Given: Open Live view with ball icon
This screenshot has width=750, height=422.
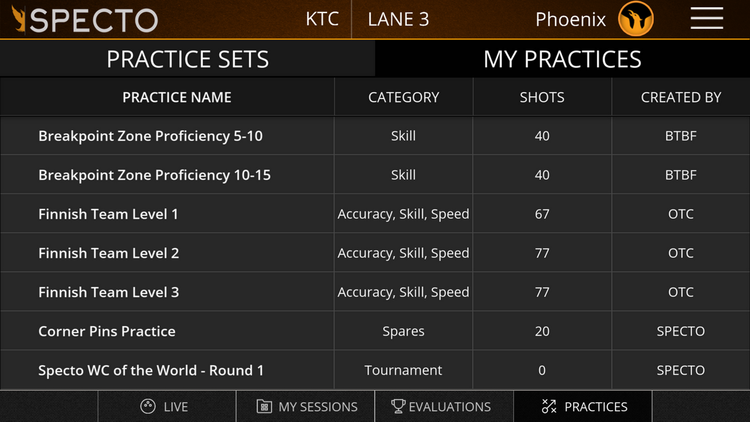Looking at the screenshot, I should 148,407.
